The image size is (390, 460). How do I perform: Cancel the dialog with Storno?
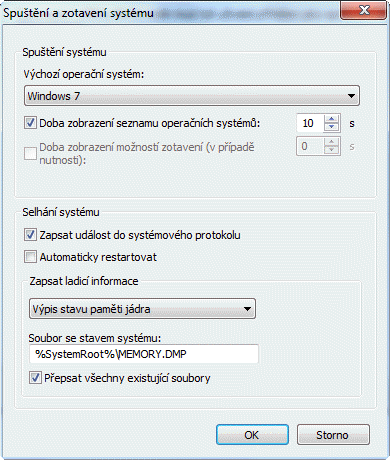333,435
